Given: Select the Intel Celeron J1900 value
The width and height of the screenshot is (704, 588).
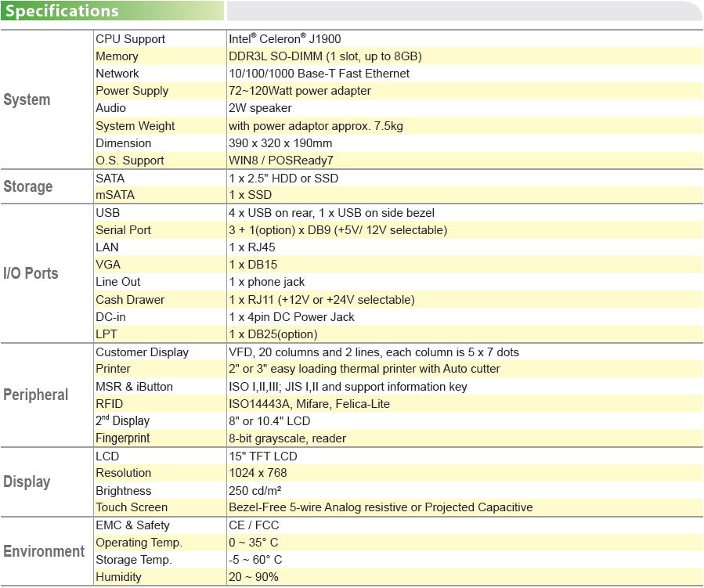Looking at the screenshot, I should coord(284,39).
